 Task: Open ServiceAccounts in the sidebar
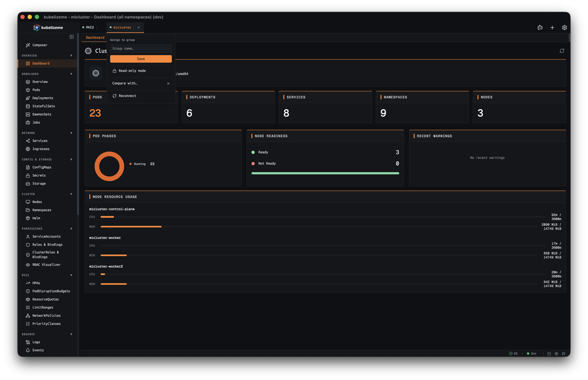[x=47, y=236]
